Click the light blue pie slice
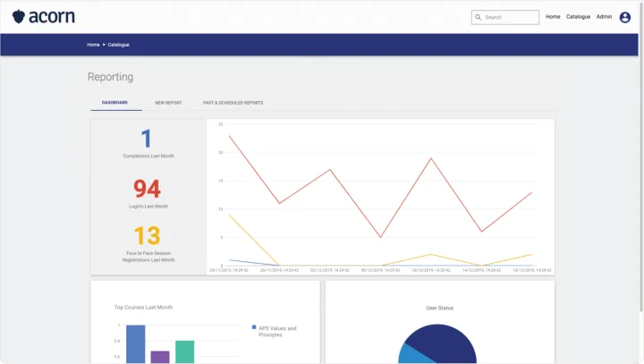 click(412, 355)
